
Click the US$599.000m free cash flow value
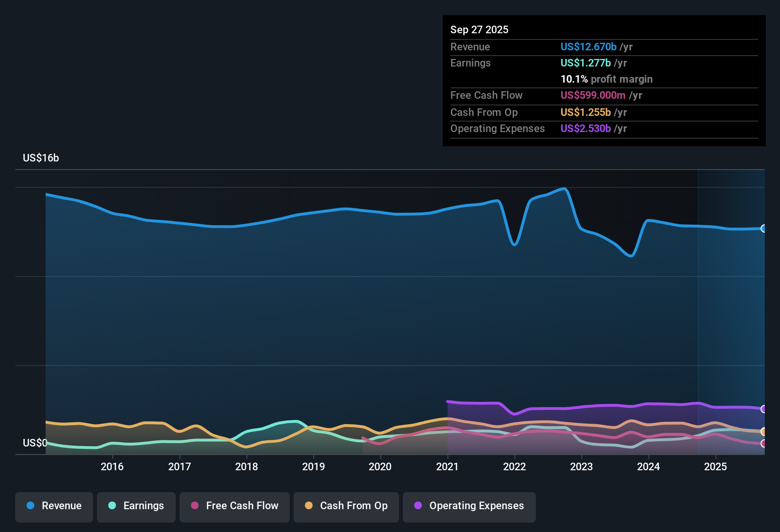[593, 95]
